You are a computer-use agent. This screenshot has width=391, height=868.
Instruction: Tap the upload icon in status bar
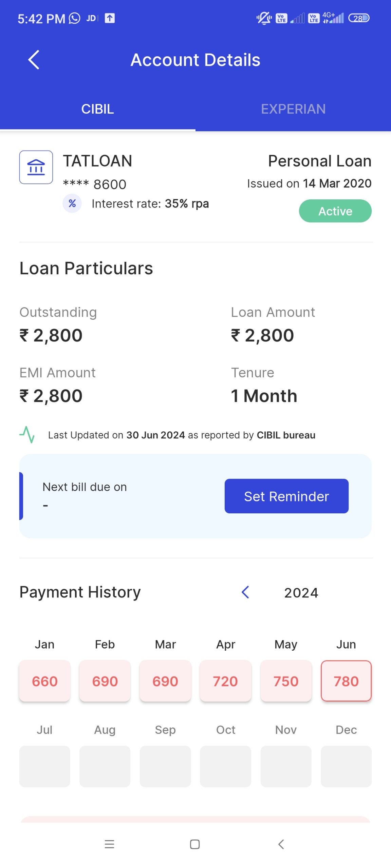110,18
